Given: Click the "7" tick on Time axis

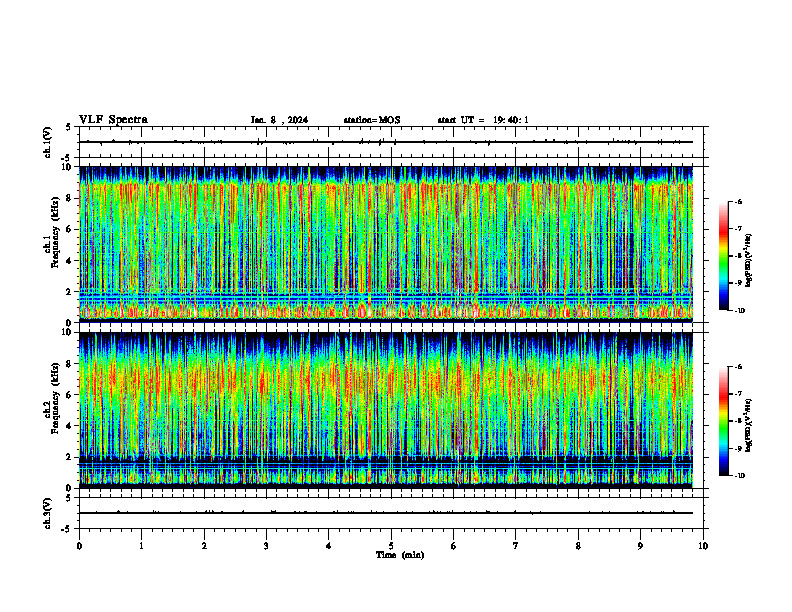Looking at the screenshot, I should click(516, 546).
